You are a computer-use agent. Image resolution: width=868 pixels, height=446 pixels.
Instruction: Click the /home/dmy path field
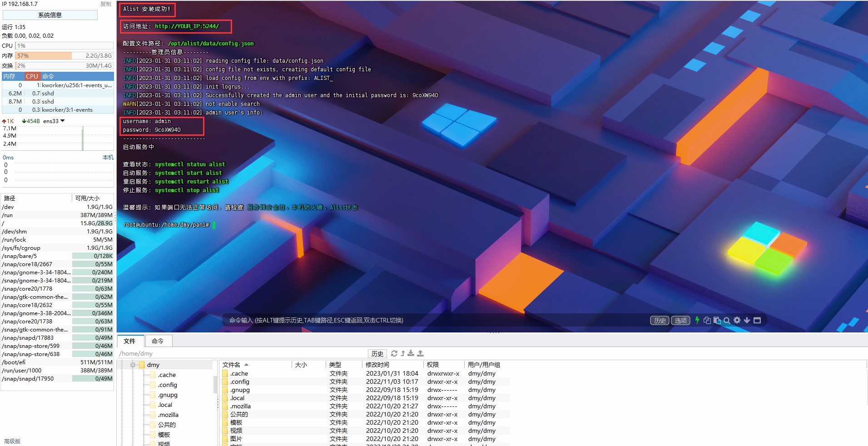[243, 353]
